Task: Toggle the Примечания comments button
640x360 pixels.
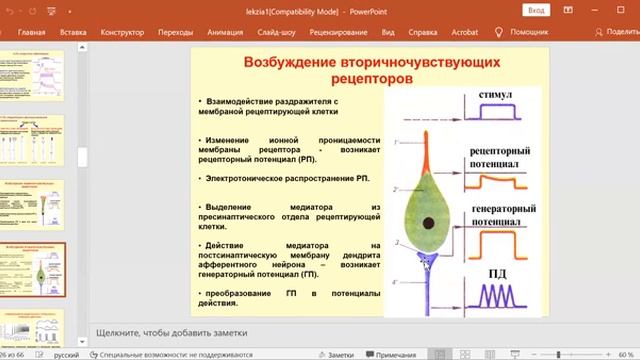Action: (391, 355)
